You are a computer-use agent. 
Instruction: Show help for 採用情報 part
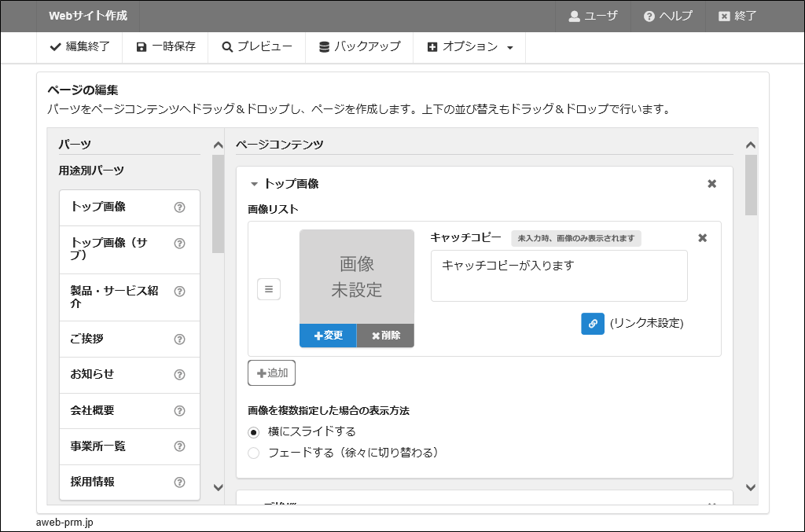(179, 482)
